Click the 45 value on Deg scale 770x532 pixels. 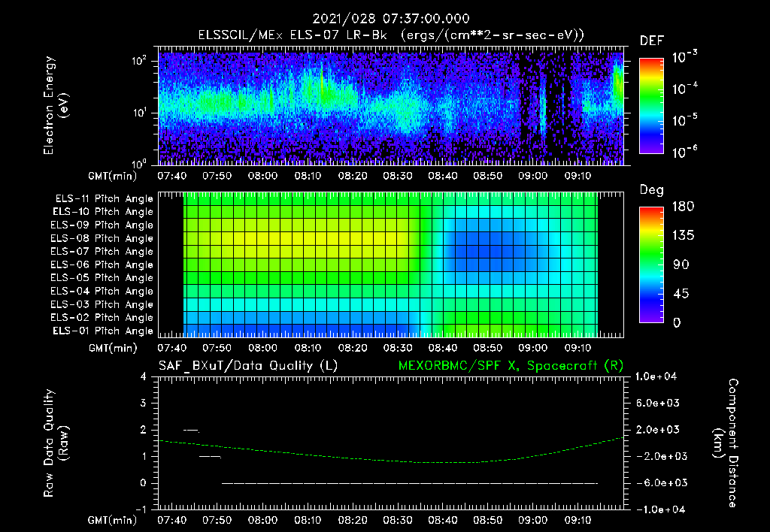[x=681, y=294]
